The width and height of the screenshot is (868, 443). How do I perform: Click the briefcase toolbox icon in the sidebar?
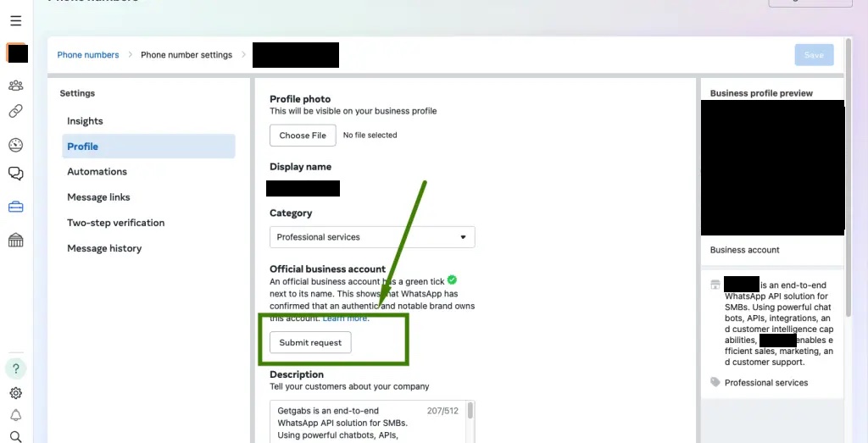(16, 208)
